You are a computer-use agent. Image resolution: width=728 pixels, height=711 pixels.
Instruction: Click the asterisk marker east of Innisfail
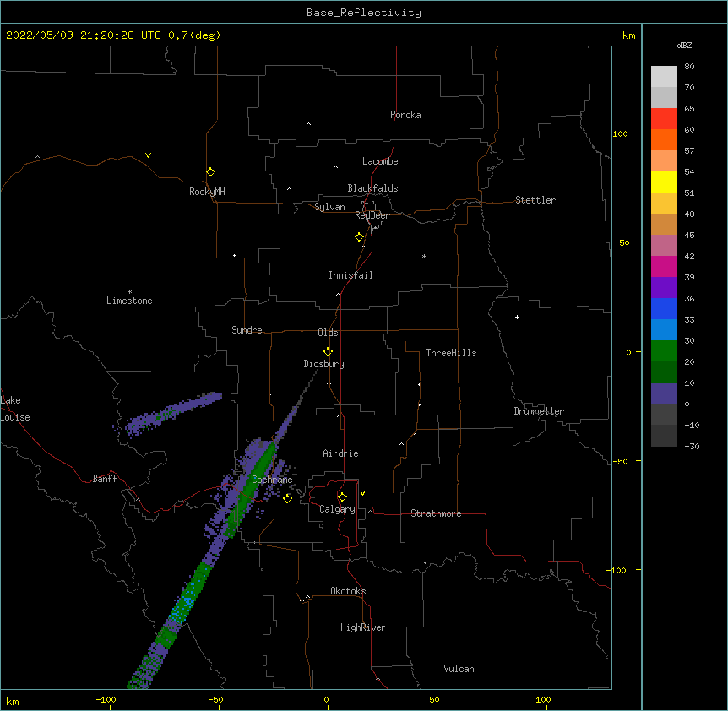click(424, 257)
